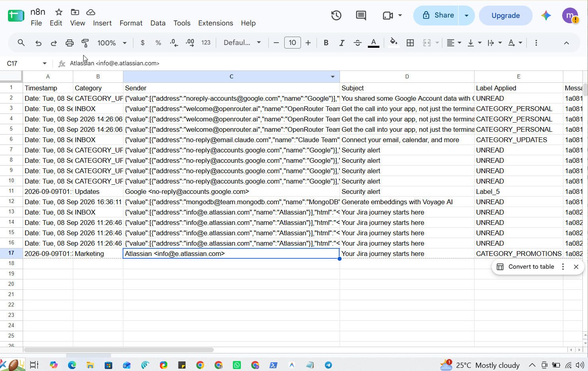
Task: Click the Upgrade button
Action: pyautogui.click(x=506, y=16)
